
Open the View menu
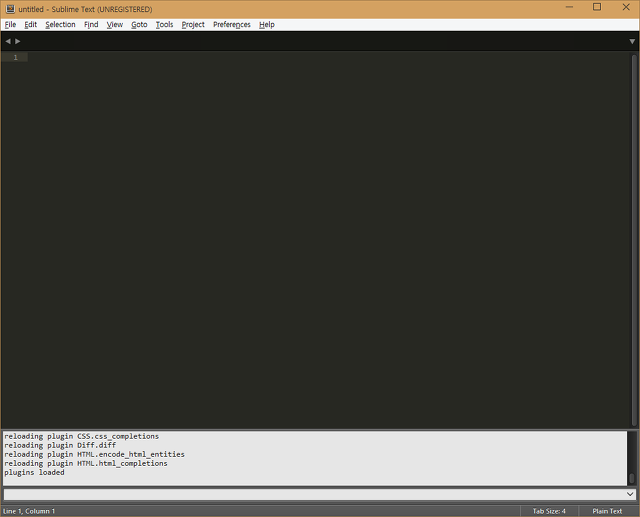115,24
